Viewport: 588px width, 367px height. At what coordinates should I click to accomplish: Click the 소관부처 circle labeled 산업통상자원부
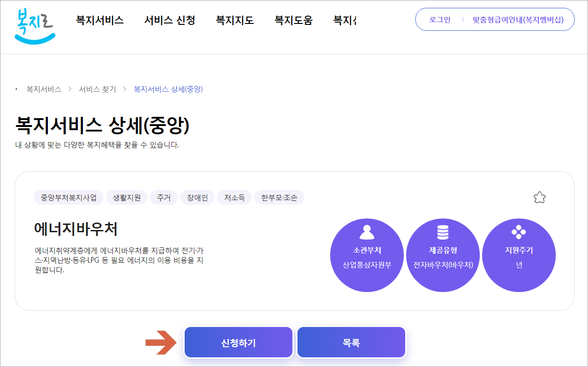(367, 255)
